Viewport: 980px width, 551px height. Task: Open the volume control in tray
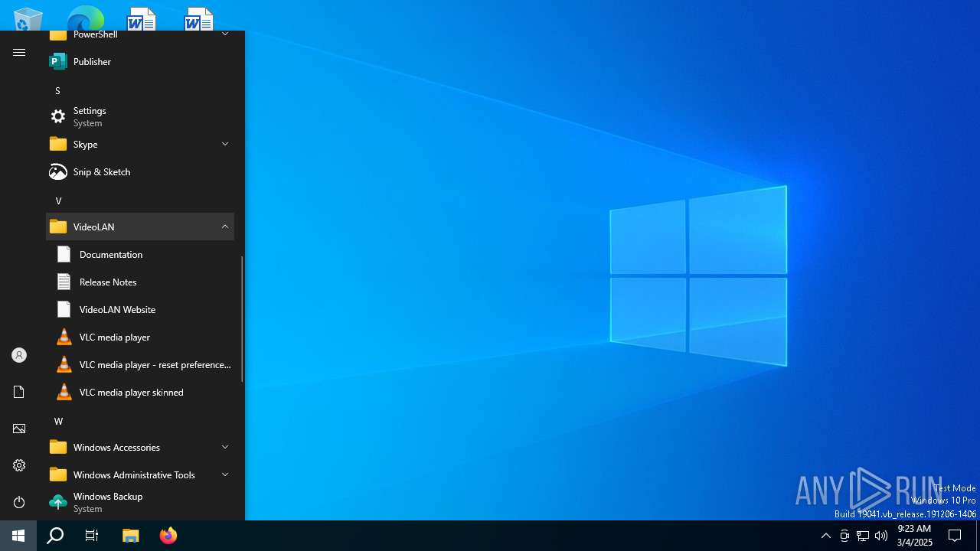[x=881, y=536]
